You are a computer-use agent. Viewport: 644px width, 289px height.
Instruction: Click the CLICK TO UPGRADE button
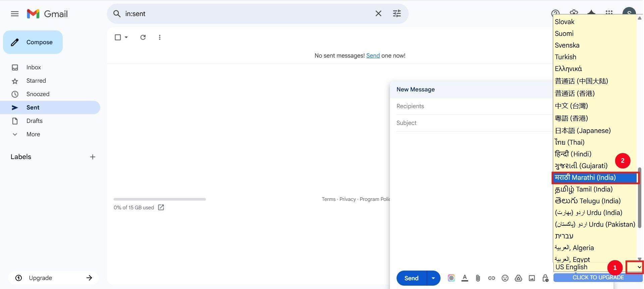click(x=598, y=278)
